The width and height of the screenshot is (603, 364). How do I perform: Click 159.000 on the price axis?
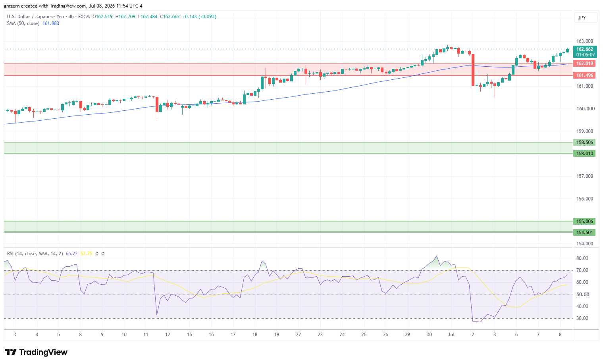click(585, 131)
